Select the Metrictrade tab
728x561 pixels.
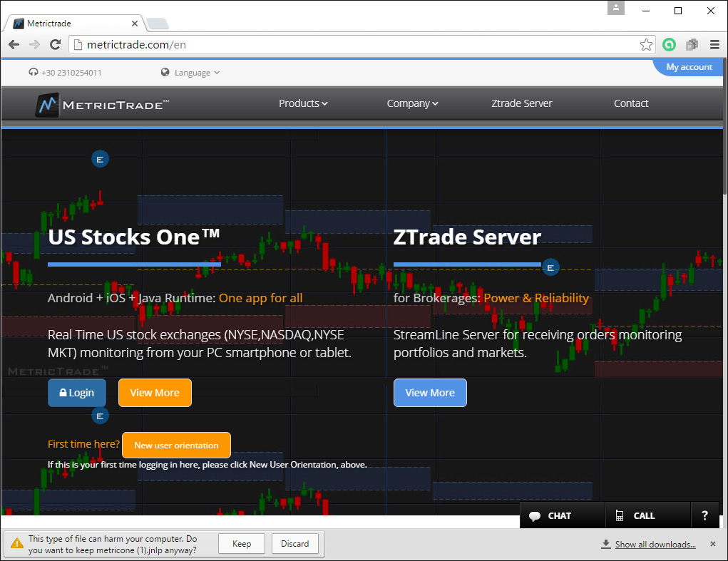point(74,24)
